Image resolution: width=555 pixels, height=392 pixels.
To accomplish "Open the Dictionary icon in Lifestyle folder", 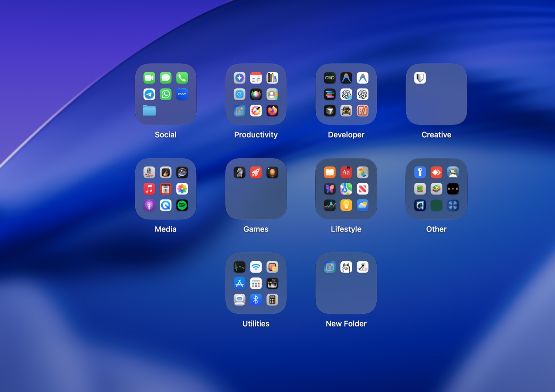I will 346,172.
